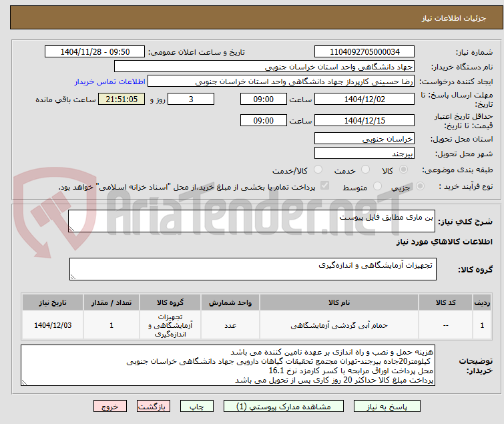Click the response deadline date 1404/12/02
Screen dimensions: 504x424
pos(364,99)
